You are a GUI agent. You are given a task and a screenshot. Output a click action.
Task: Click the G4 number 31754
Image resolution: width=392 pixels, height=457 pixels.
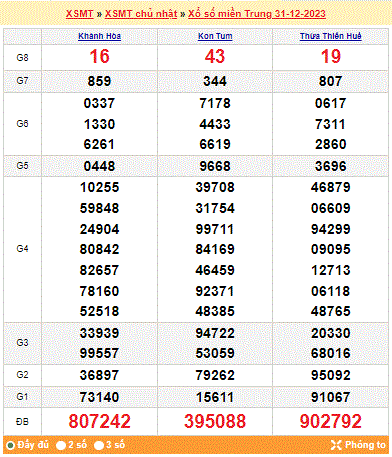[215, 208]
